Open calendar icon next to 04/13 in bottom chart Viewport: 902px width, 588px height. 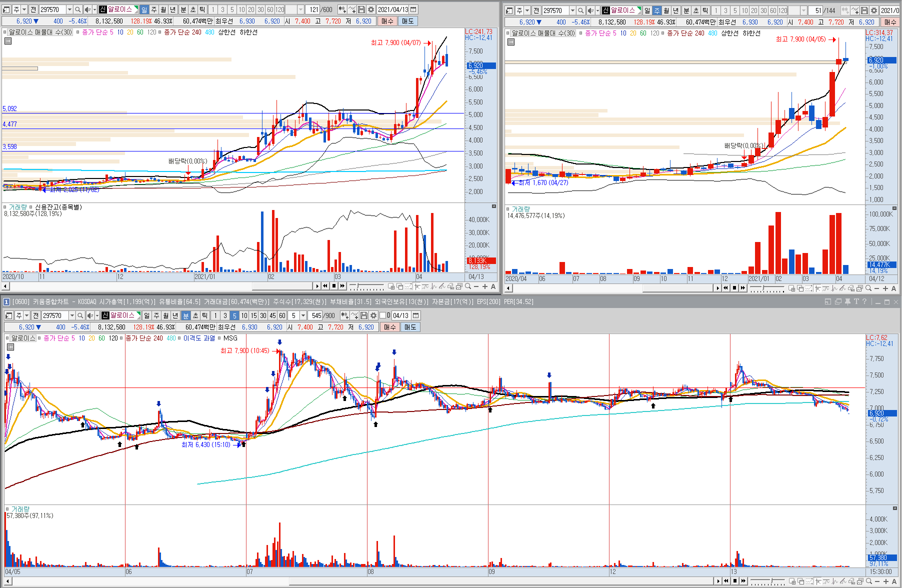(x=415, y=315)
